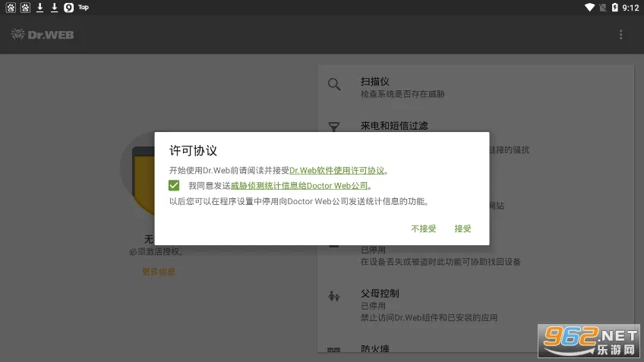Click the second download notification icon

pos(54,8)
